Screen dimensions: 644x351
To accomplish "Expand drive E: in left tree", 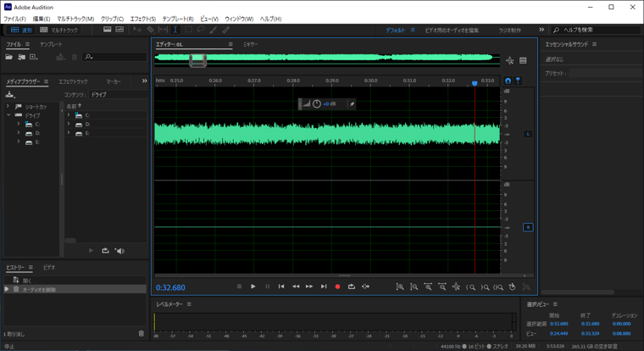I will coord(19,142).
